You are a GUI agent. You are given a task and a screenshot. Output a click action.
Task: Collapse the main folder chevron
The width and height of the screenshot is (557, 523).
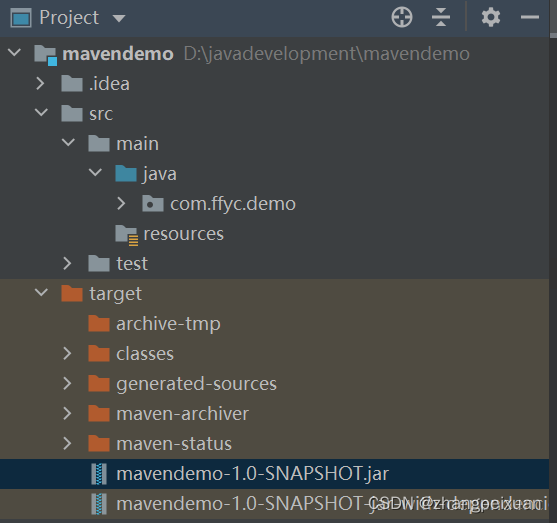68,142
